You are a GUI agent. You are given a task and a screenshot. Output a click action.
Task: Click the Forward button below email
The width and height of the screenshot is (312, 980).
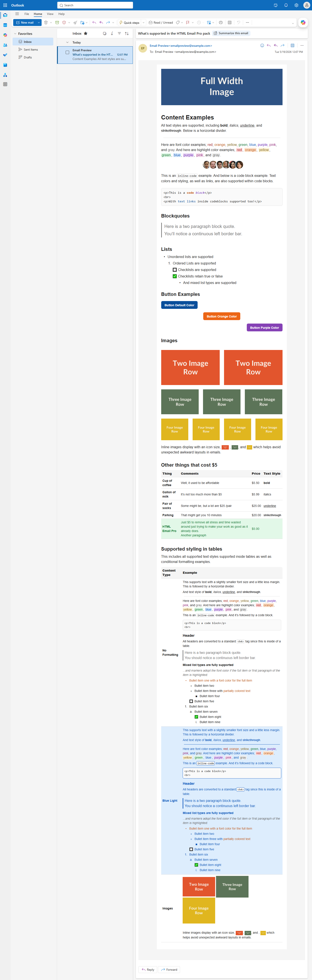[x=169, y=969]
